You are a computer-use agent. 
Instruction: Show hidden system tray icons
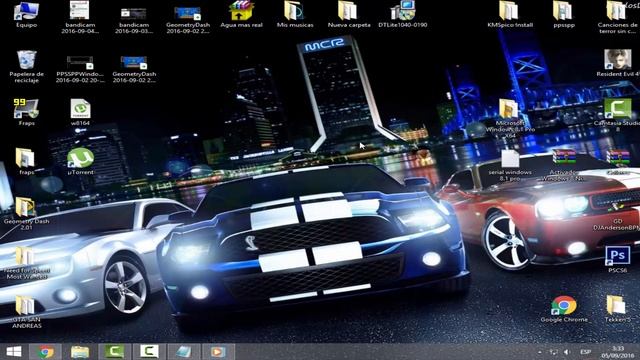540,352
